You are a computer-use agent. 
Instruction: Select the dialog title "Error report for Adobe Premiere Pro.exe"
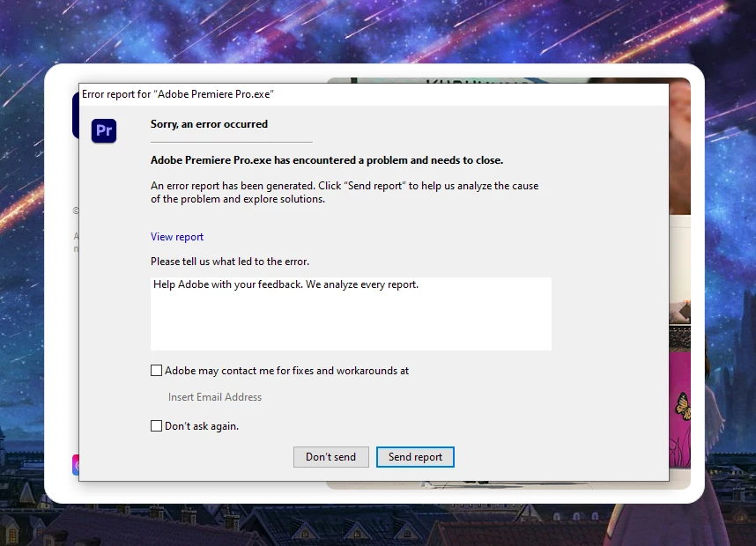point(177,94)
